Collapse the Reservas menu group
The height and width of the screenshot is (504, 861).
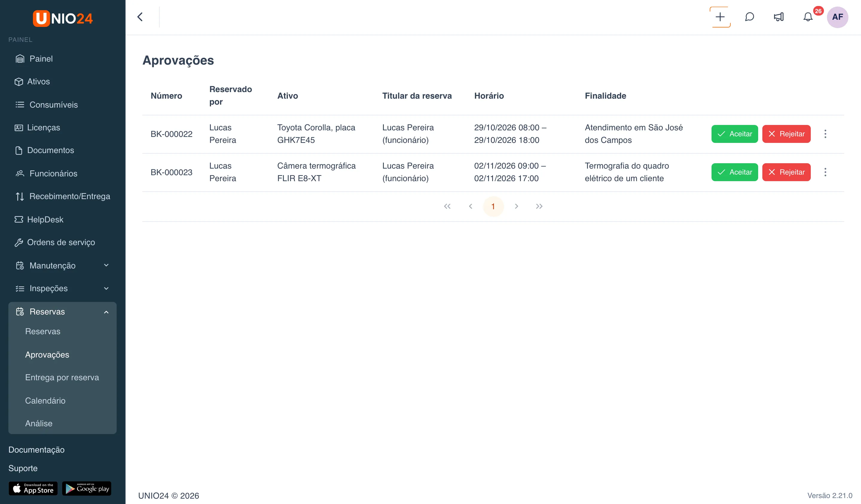(x=62, y=311)
